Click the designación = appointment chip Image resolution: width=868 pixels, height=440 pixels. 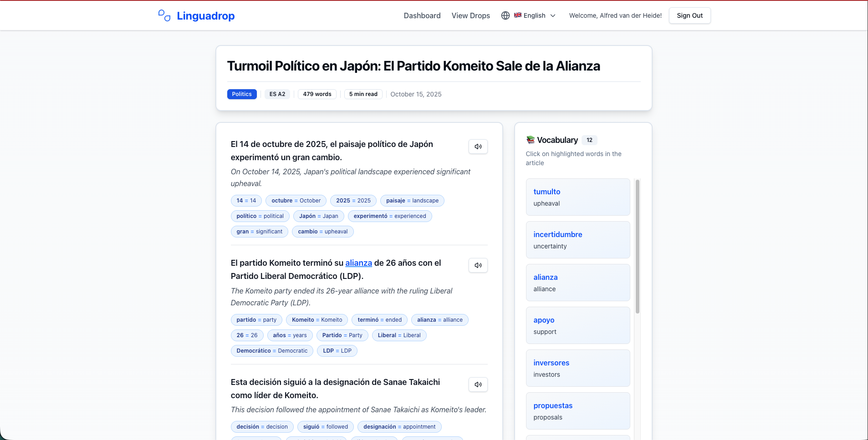coord(399,427)
